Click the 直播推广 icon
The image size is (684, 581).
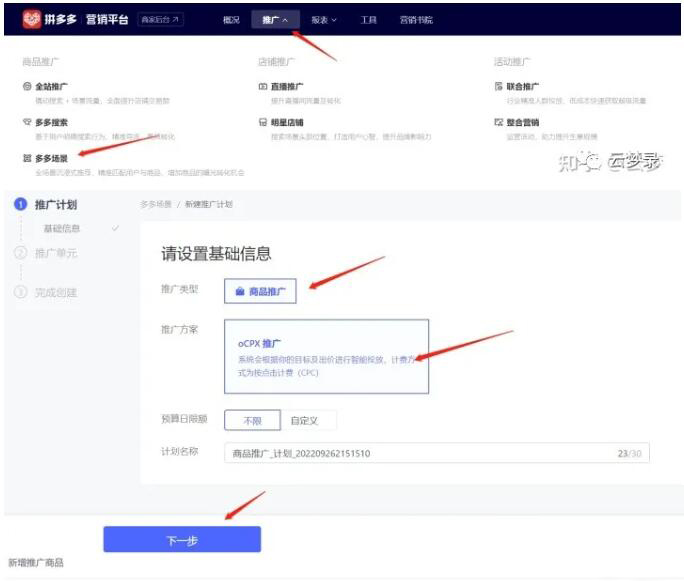click(x=263, y=86)
